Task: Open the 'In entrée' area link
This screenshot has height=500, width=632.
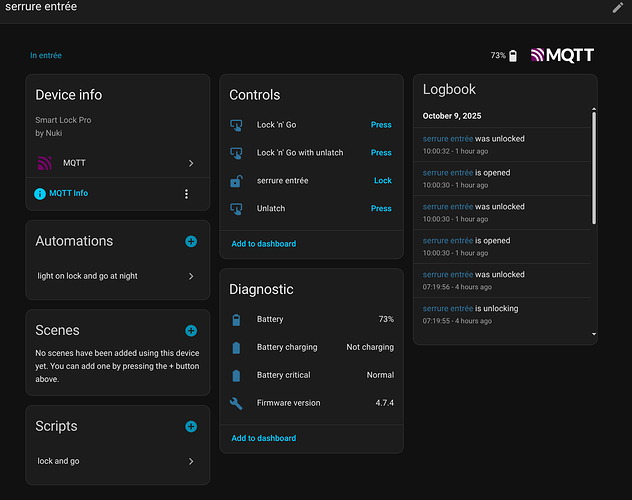Action: (x=46, y=56)
